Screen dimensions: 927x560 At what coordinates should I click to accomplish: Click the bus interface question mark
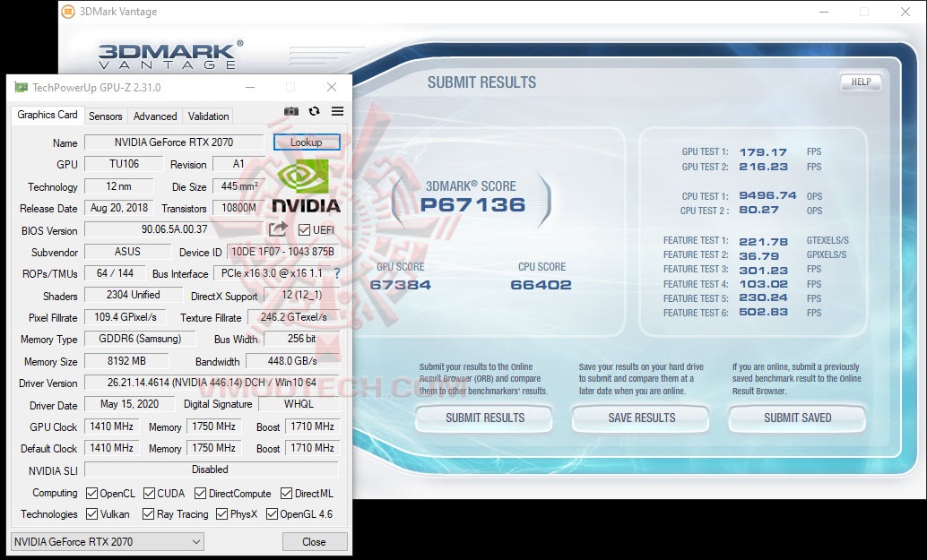337,273
